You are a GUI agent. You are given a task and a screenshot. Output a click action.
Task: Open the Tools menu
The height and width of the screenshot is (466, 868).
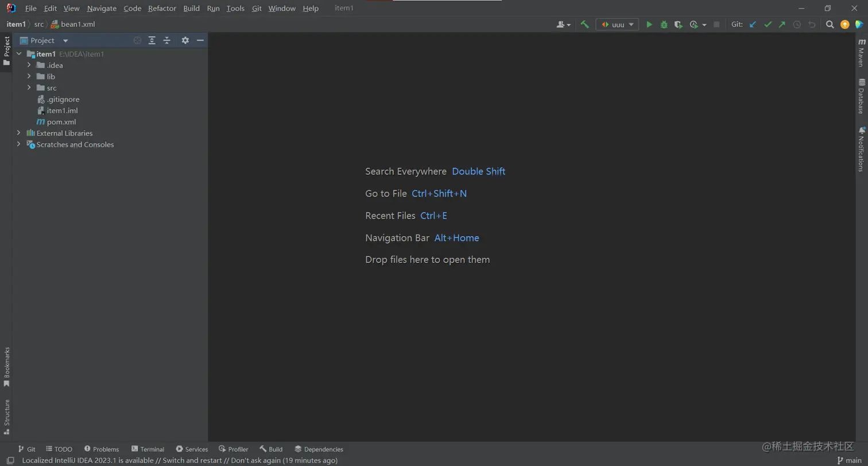click(x=235, y=8)
